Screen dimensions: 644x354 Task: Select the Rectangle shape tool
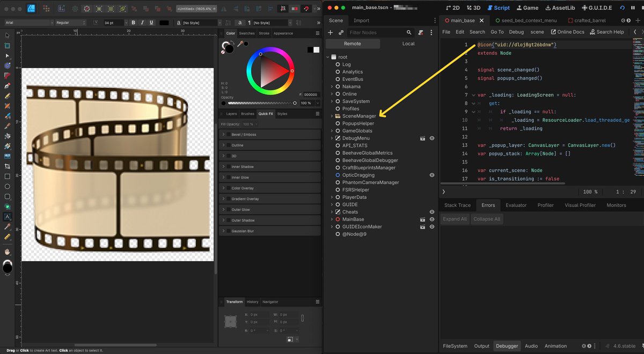(x=7, y=176)
